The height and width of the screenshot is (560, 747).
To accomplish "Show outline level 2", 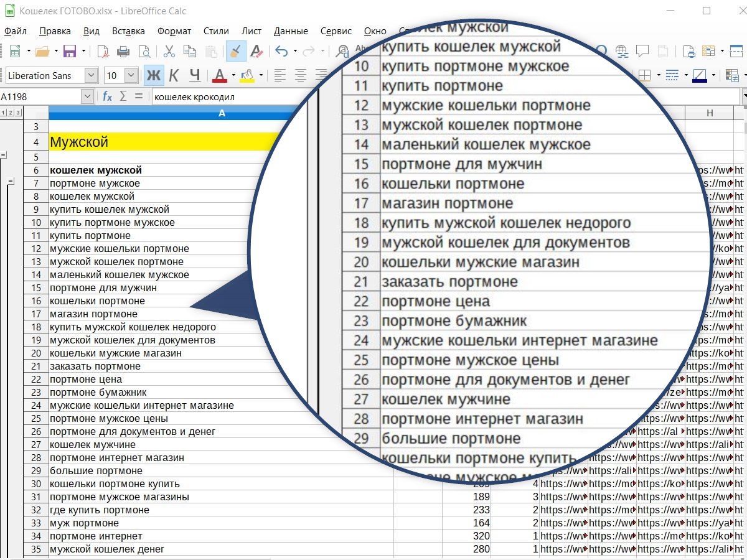I will click(11, 113).
